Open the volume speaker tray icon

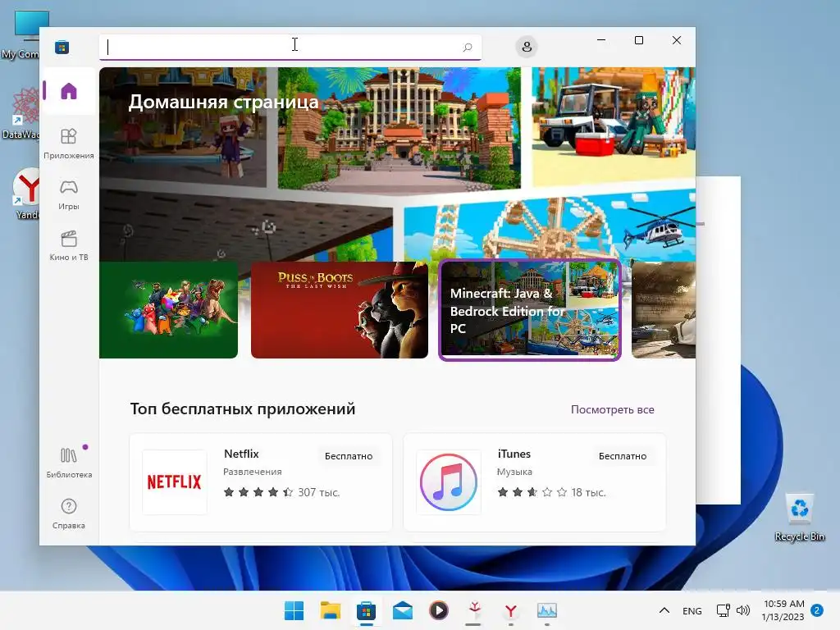click(743, 610)
